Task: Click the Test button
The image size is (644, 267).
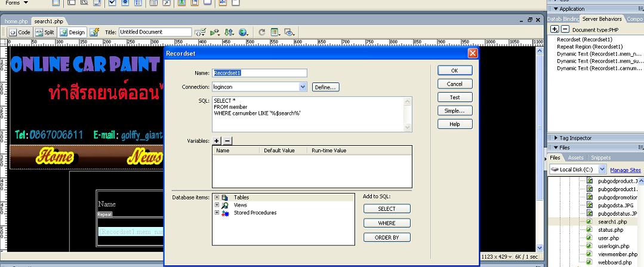Action: (x=455, y=97)
